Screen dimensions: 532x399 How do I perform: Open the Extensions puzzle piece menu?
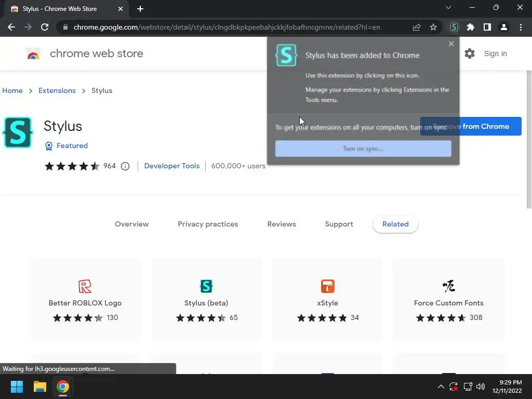[x=471, y=27]
